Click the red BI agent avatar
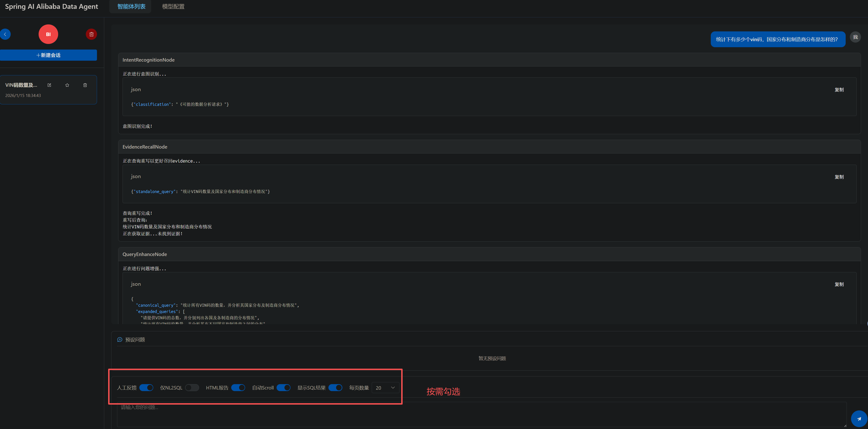Image resolution: width=868 pixels, height=429 pixels. tap(48, 34)
